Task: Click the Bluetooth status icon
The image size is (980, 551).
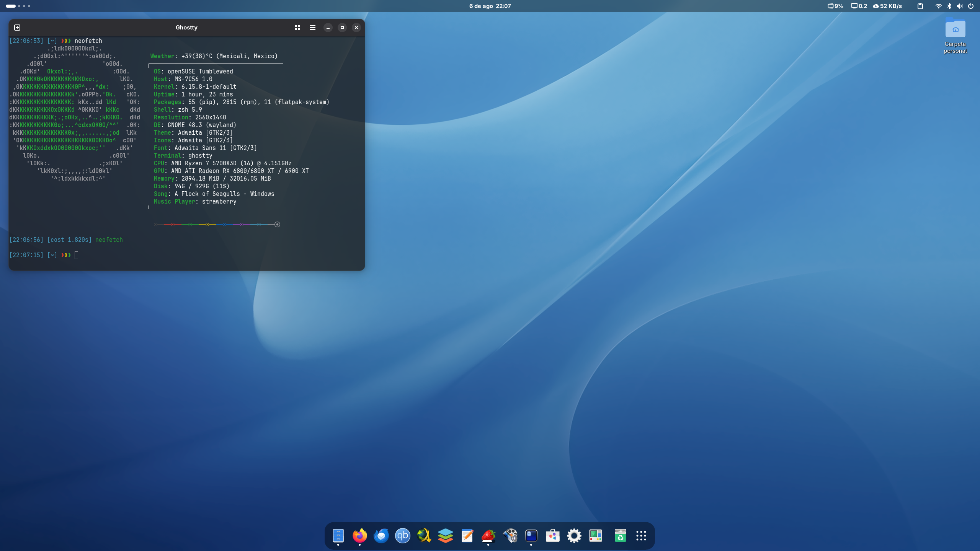Action: click(949, 6)
